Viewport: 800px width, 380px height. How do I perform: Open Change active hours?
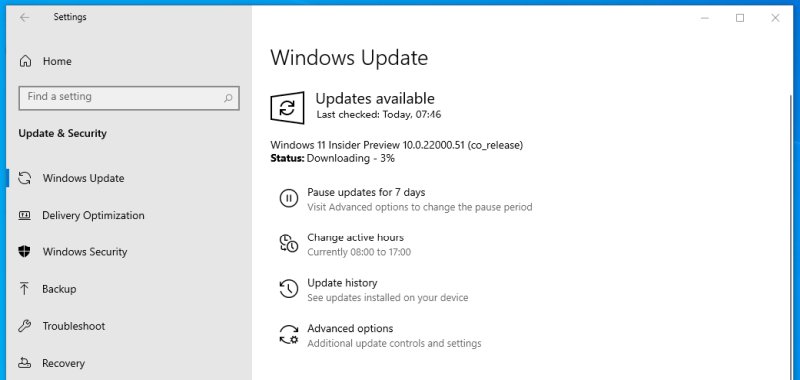pos(355,237)
